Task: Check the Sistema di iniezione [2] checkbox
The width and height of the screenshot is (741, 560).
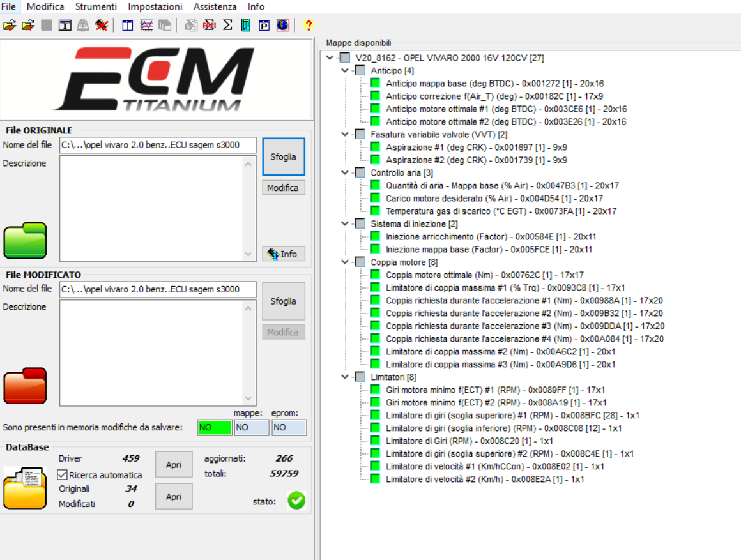Action: click(360, 223)
